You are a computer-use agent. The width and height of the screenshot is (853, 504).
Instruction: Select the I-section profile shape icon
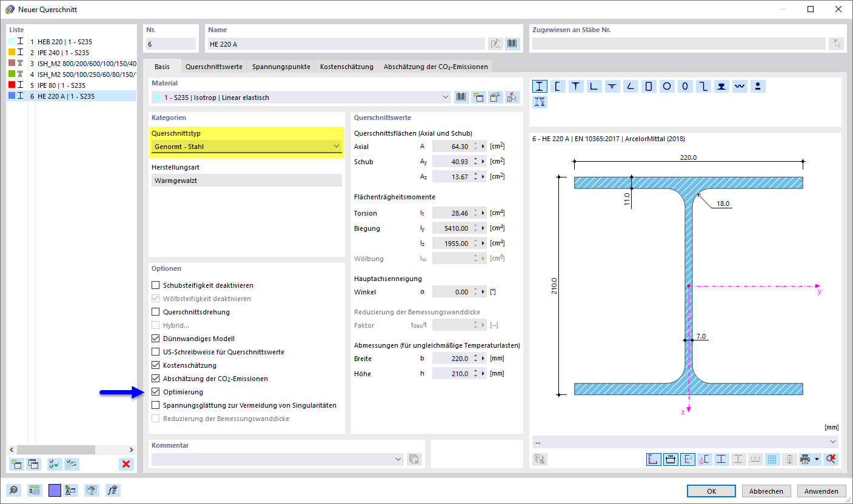pos(540,86)
